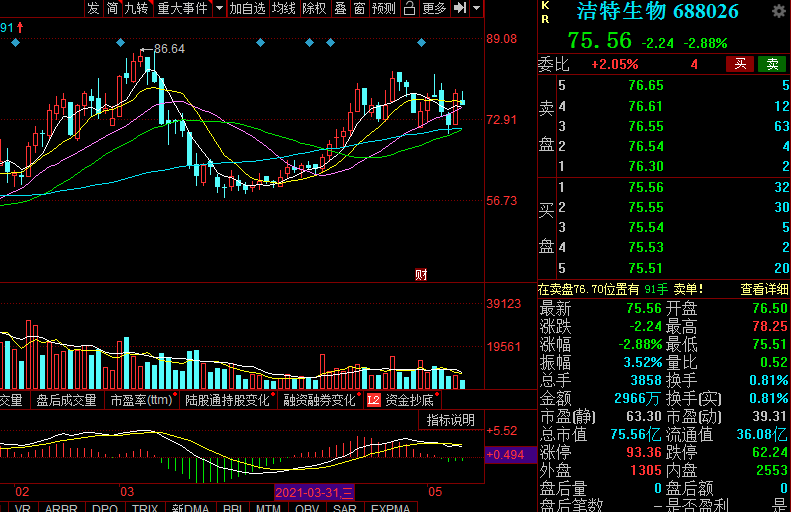Switch to the 市盈率(ttm) indicator tab
Viewport: 791px width, 512px height.
(x=141, y=400)
